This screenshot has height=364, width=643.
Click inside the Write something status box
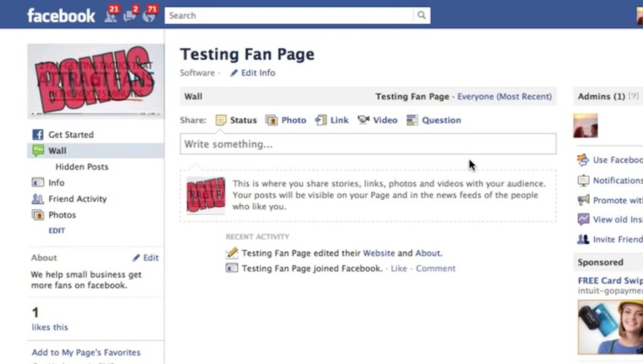click(x=368, y=144)
